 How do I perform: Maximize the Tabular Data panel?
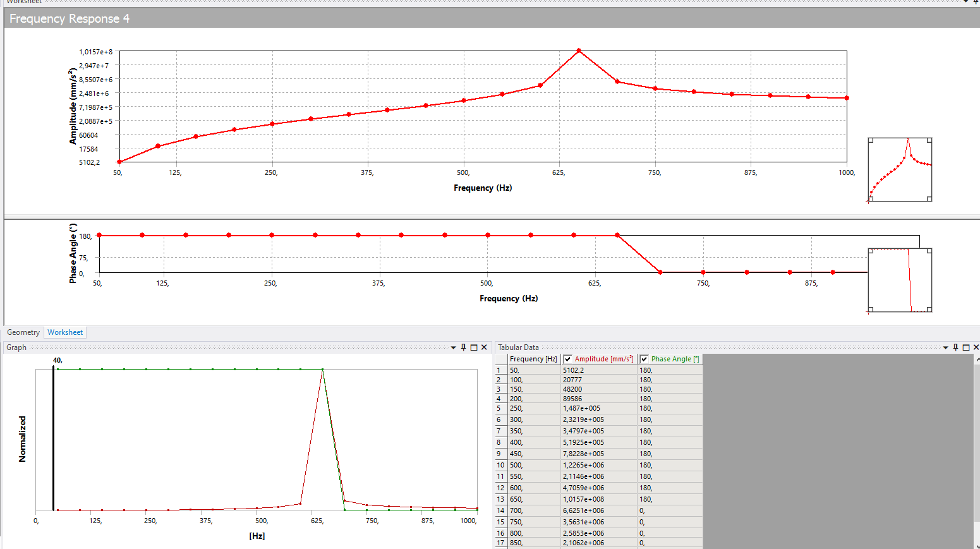965,347
